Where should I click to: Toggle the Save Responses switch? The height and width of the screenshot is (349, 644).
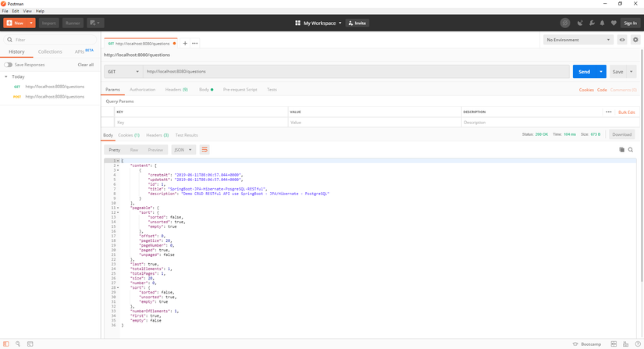[x=9, y=65]
